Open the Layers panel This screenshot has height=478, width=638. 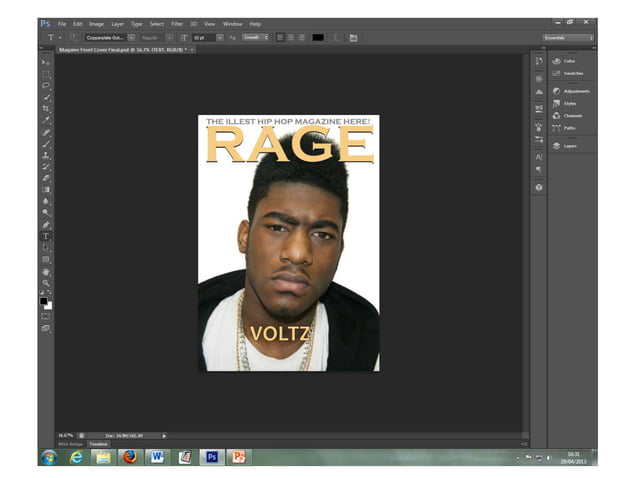coord(570,146)
